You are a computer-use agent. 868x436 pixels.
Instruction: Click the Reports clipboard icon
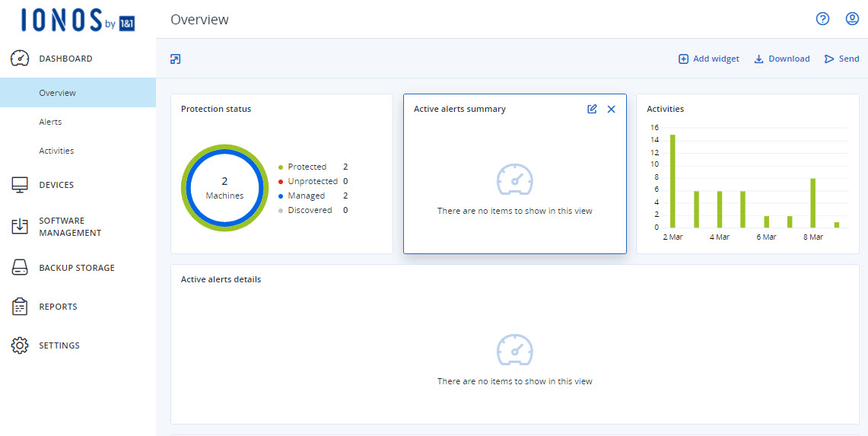(x=20, y=307)
